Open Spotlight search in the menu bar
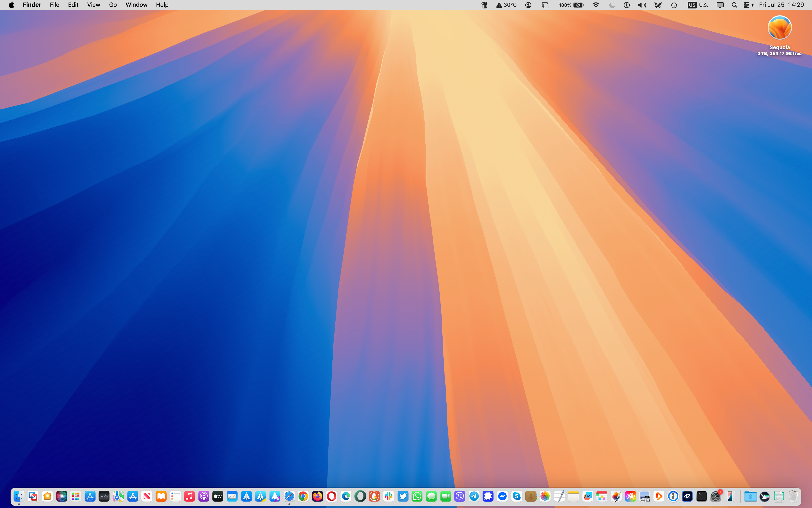812x508 pixels. (734, 5)
